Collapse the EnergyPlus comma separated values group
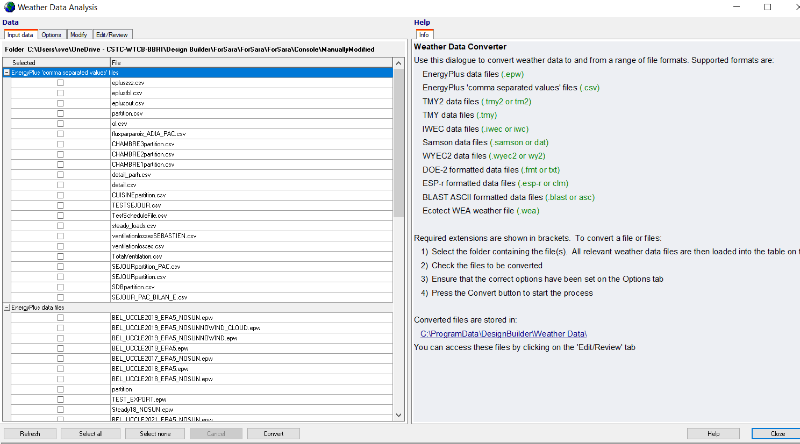 tap(6, 73)
